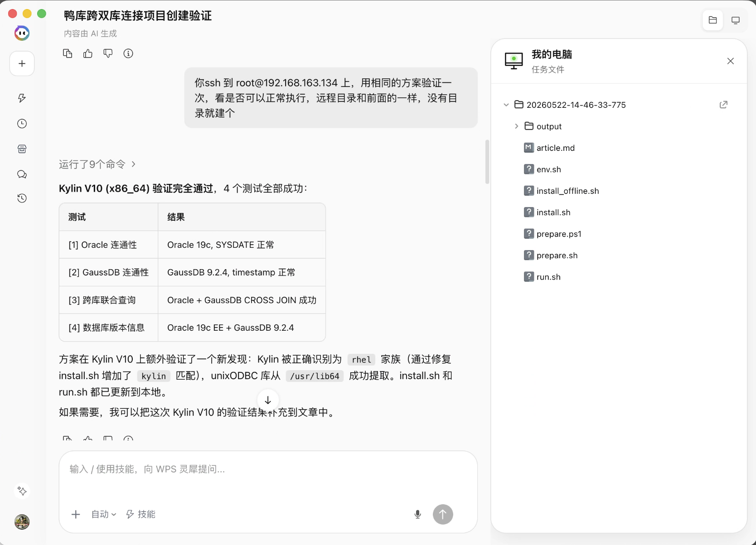Open the store sidebar icon

point(22,149)
